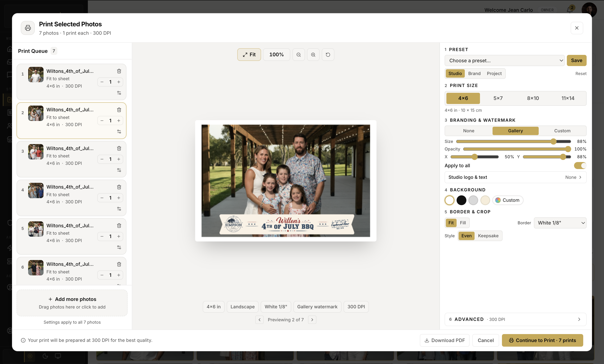Remove photo 4 using its trash icon

coord(119,187)
